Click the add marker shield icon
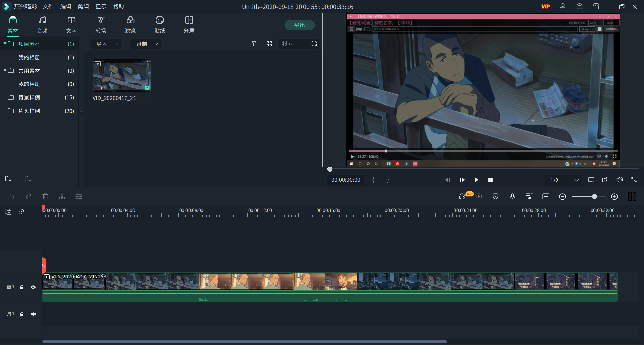Screen dimensions: 644x345 click(495, 197)
